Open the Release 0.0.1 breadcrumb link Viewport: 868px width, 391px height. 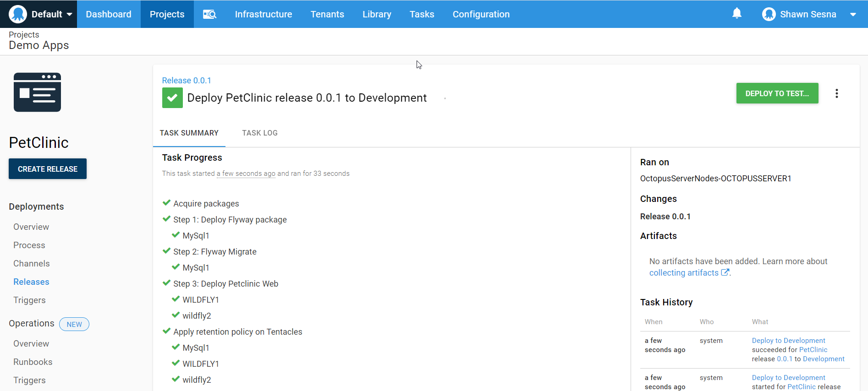click(x=187, y=81)
